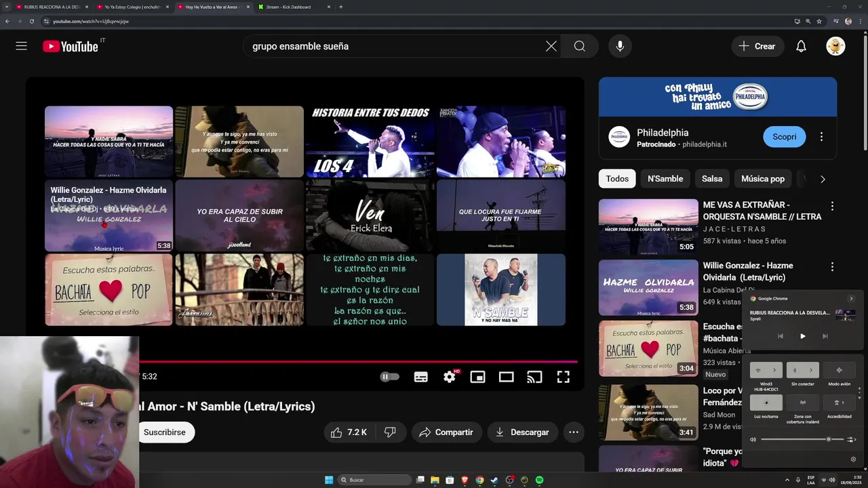Open the account avatar menu
The height and width of the screenshot is (488, 868).
coord(835,46)
